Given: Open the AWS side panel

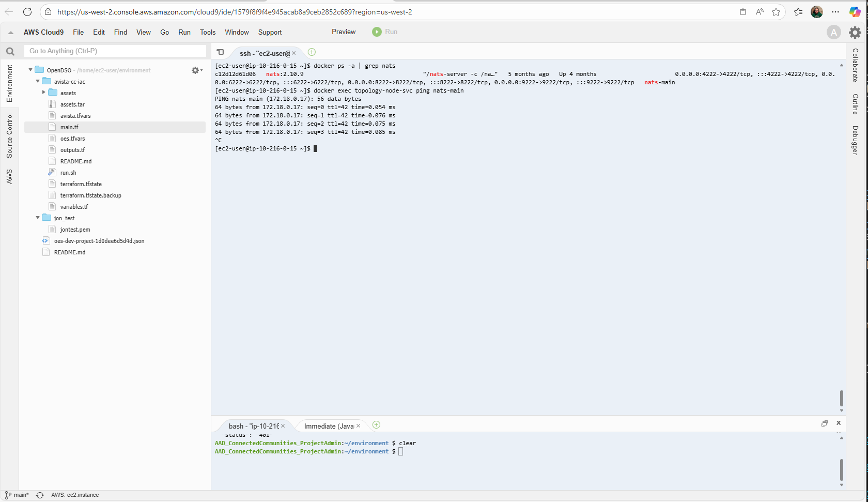Looking at the screenshot, I should pos(9,176).
